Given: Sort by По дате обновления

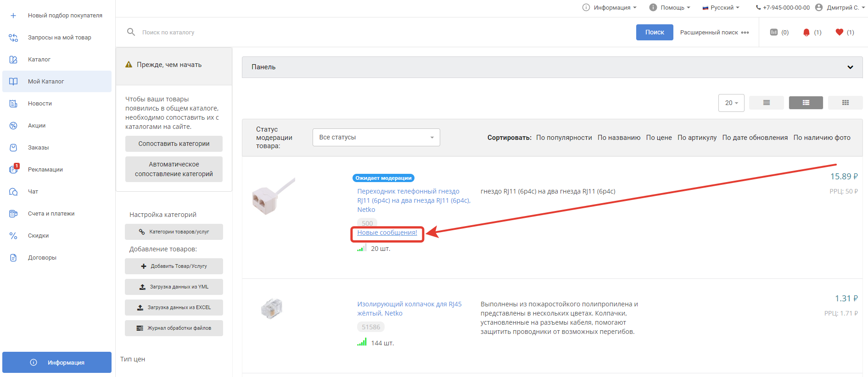Looking at the screenshot, I should 755,138.
